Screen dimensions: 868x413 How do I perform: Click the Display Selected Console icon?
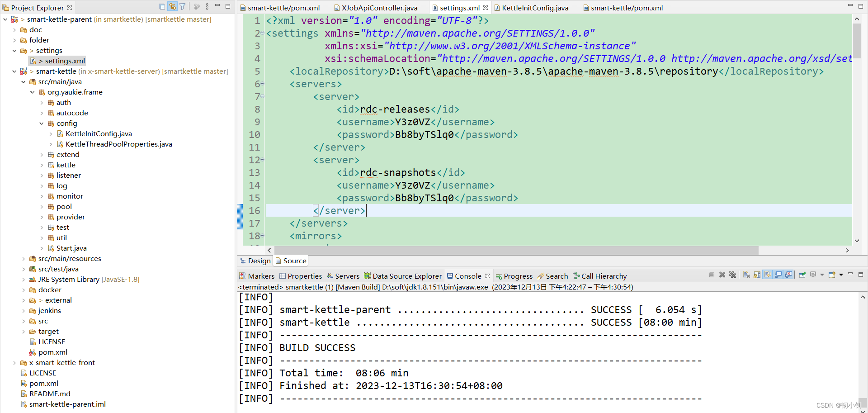813,275
